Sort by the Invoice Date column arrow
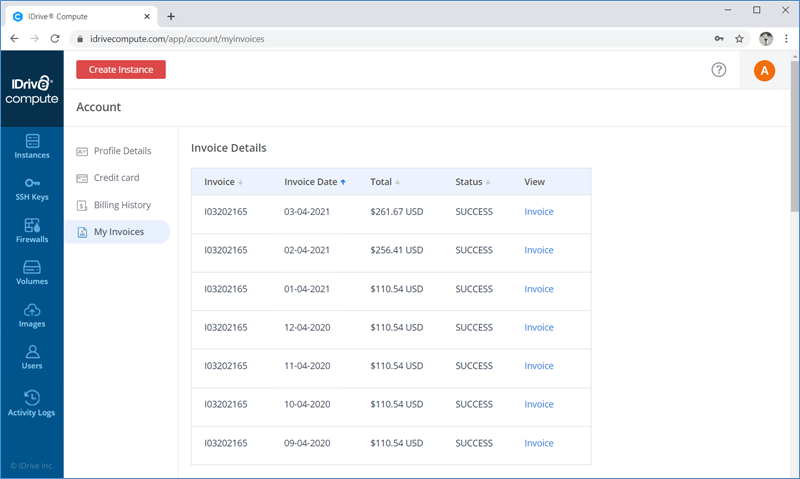 [x=343, y=182]
